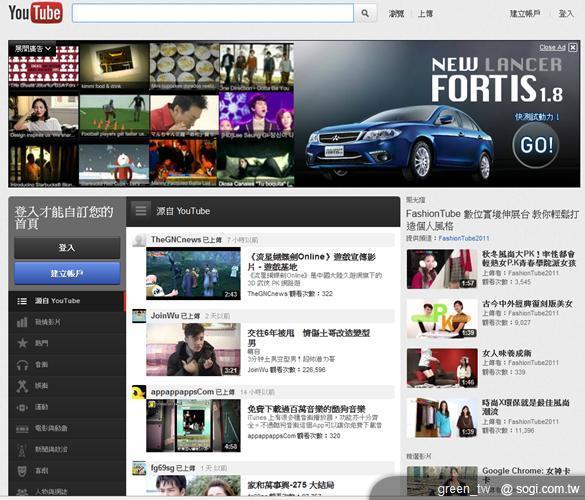Viewport: 585px width, 500px height.
Task: Select the list icon for 源自 YouTube in sidebar
Action: (x=22, y=301)
